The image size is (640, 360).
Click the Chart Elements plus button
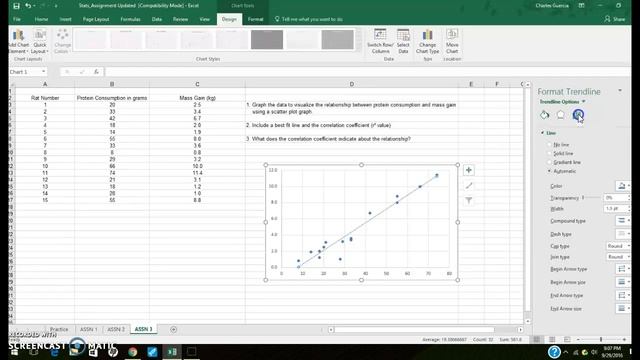tap(469, 170)
